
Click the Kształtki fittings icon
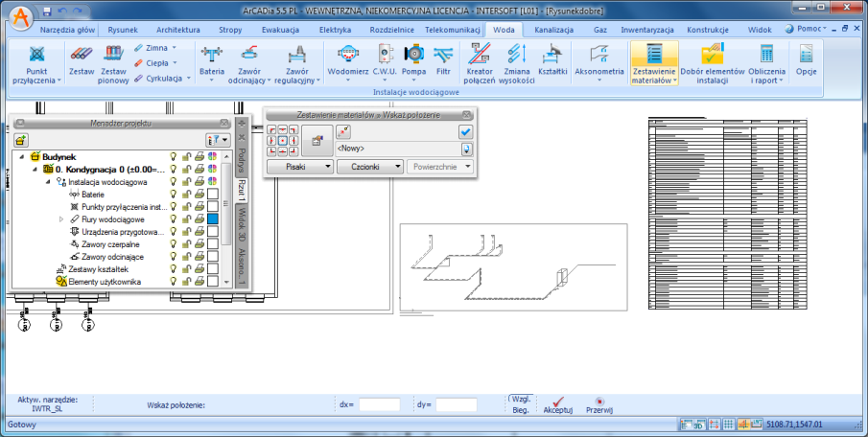[553, 60]
